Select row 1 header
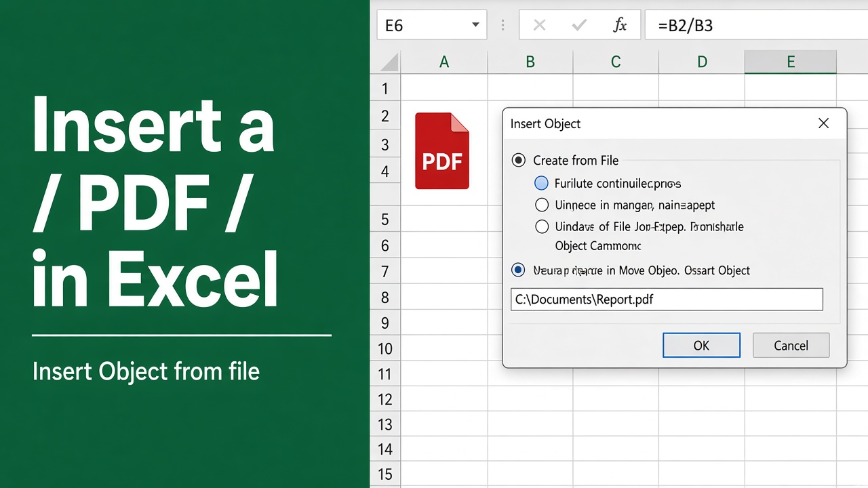 pyautogui.click(x=385, y=88)
